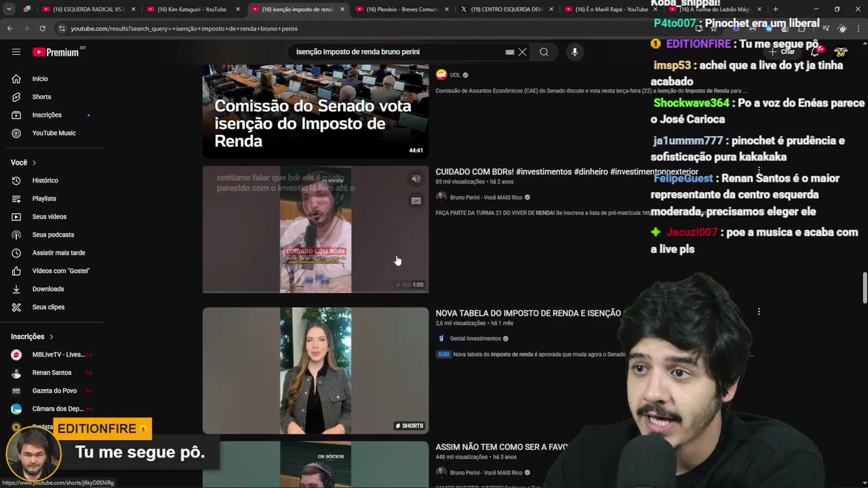Close the isenção imposto de renda tab
Screen dimensions: 868x488
pos(342,9)
